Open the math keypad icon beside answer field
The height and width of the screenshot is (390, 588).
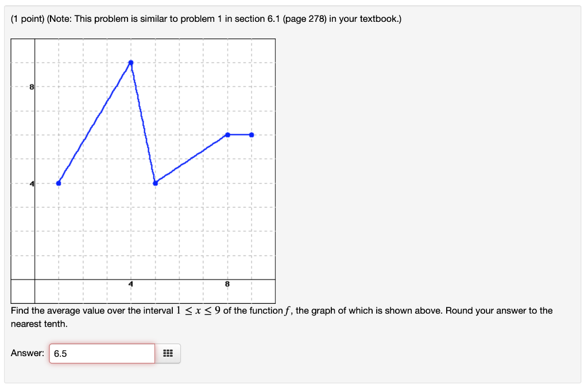pos(168,353)
